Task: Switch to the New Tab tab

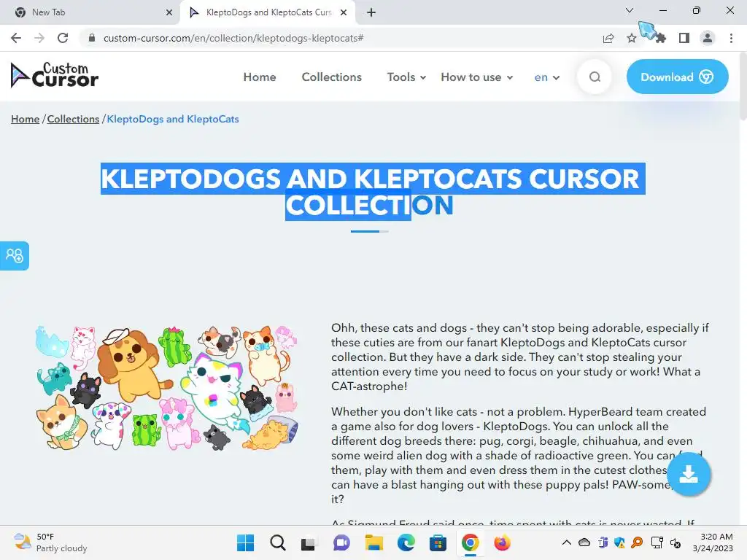Action: point(90,12)
